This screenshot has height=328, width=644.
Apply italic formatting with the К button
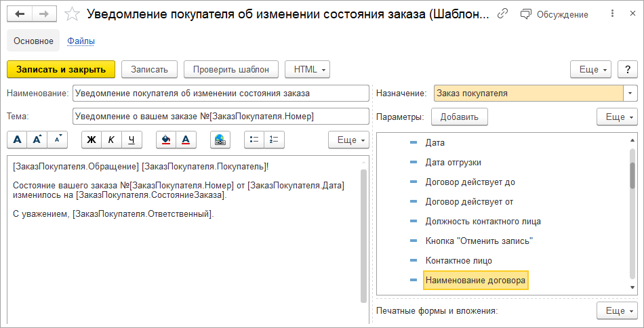111,140
